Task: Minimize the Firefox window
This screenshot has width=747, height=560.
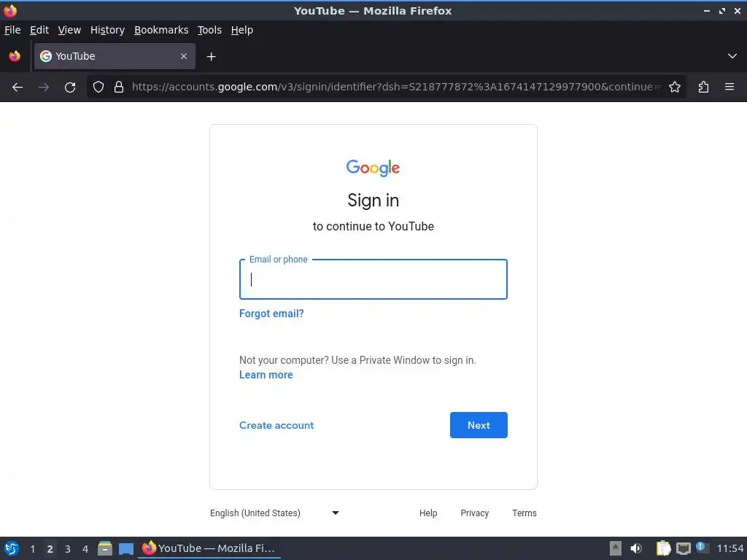Action: (x=707, y=10)
